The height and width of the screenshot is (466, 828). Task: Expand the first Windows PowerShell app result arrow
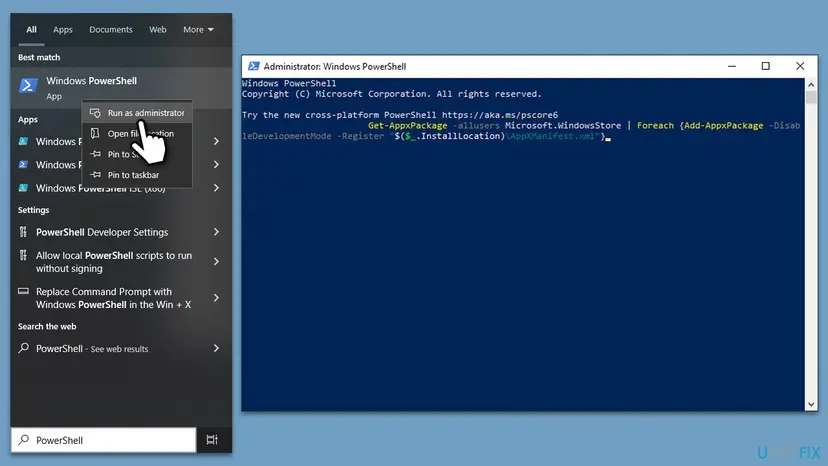coord(216,141)
